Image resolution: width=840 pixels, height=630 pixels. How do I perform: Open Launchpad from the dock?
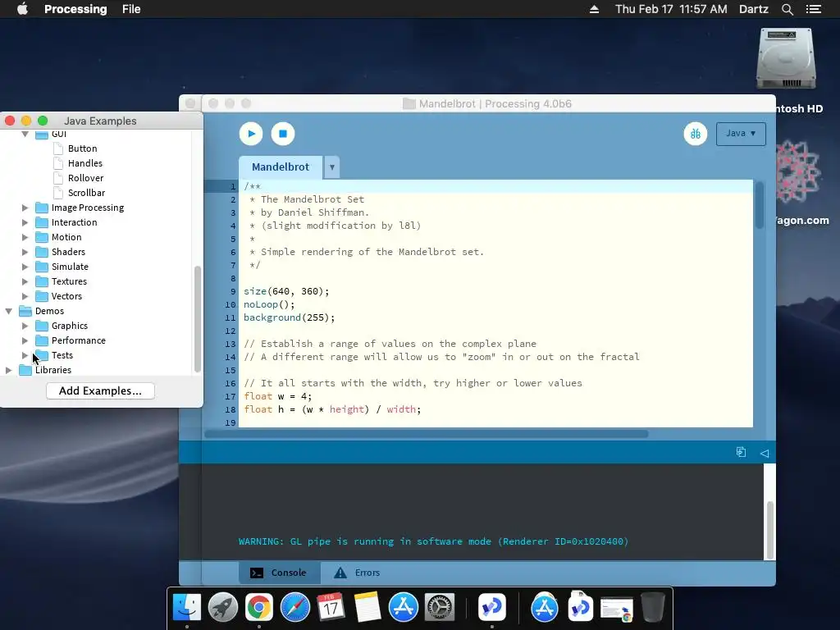pyautogui.click(x=223, y=608)
